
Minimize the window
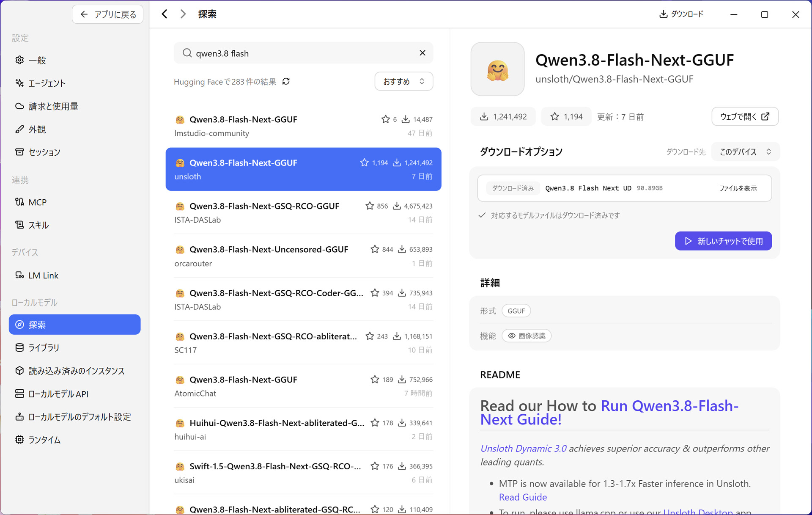tap(734, 14)
